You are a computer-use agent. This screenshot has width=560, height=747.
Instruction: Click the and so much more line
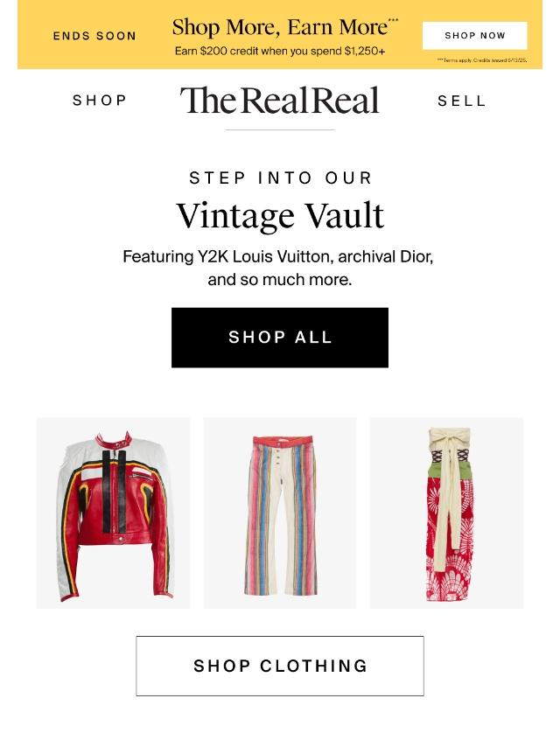(280, 280)
